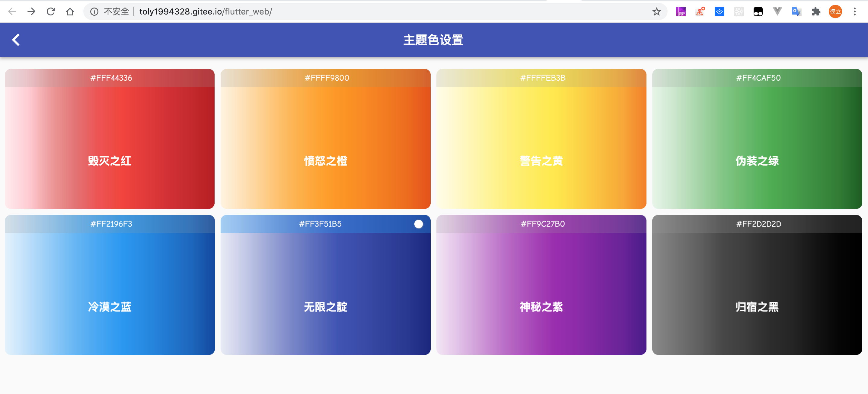Click the Axure RP extension icon
The width and height of the screenshot is (868, 394).
click(x=681, y=11)
